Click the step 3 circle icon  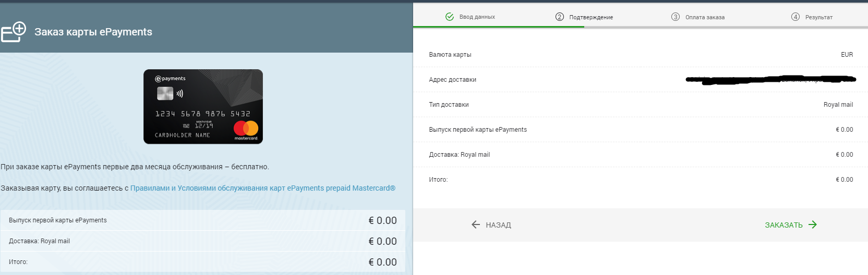(x=676, y=17)
